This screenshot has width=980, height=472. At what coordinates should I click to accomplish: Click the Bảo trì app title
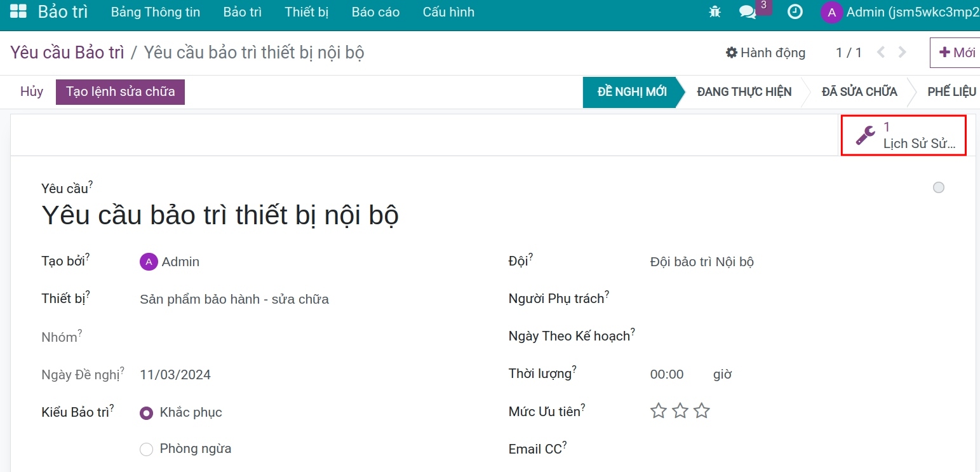pyautogui.click(x=63, y=12)
